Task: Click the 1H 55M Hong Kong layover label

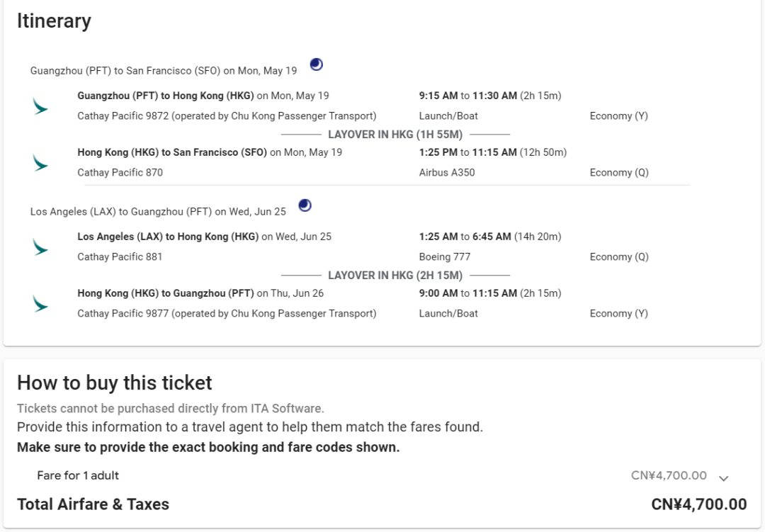Action: click(x=395, y=135)
